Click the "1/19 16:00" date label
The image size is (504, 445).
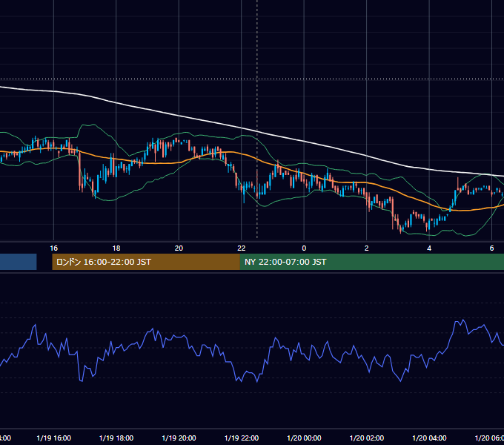point(53,438)
